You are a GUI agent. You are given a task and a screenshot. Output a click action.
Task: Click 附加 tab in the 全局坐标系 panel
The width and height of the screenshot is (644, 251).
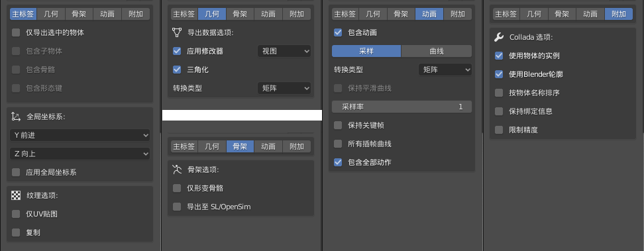[x=136, y=14]
